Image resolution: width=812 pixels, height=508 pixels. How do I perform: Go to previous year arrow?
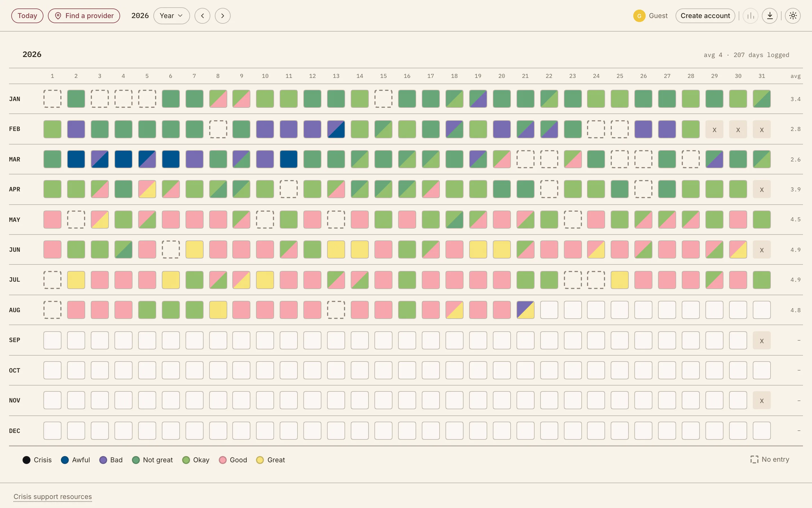(202, 16)
